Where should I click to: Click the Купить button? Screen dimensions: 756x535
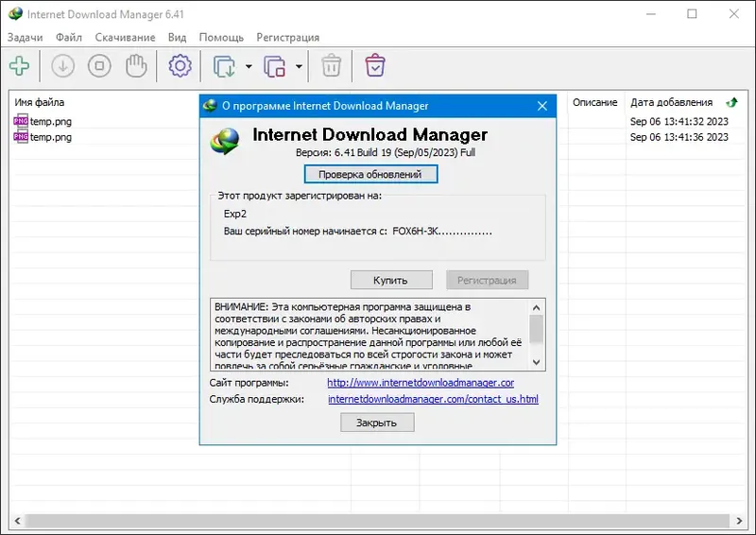click(391, 281)
